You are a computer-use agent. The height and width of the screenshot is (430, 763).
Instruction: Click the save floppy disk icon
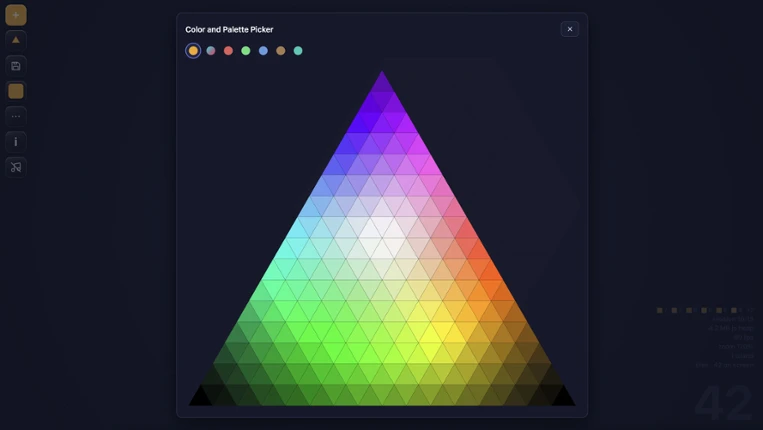click(x=16, y=66)
